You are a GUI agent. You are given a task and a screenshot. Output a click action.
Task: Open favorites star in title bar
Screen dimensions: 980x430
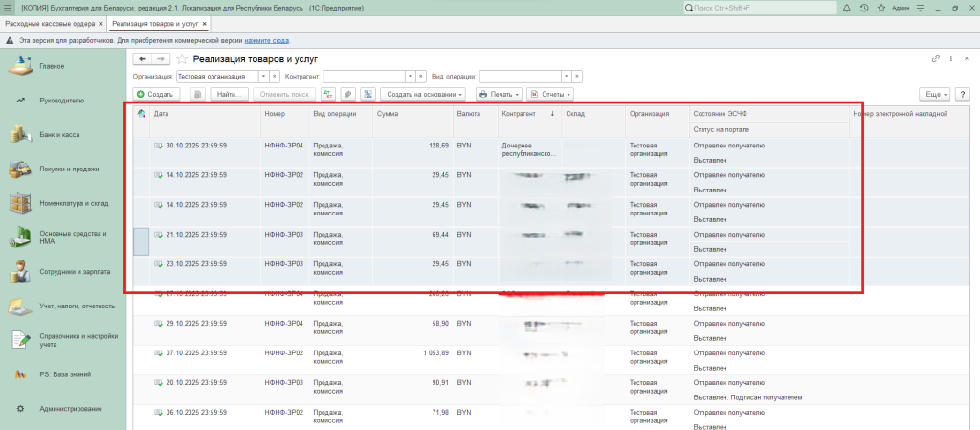[x=880, y=8]
